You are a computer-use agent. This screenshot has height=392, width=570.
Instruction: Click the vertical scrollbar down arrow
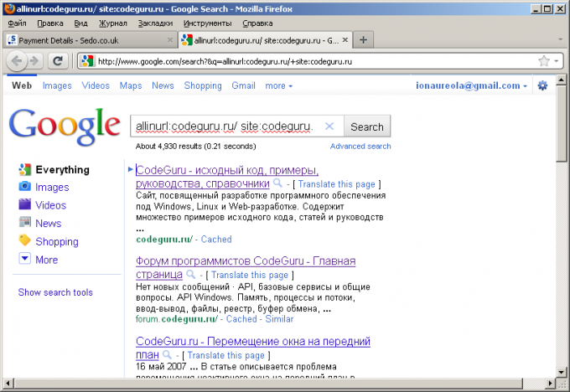pyautogui.click(x=562, y=372)
